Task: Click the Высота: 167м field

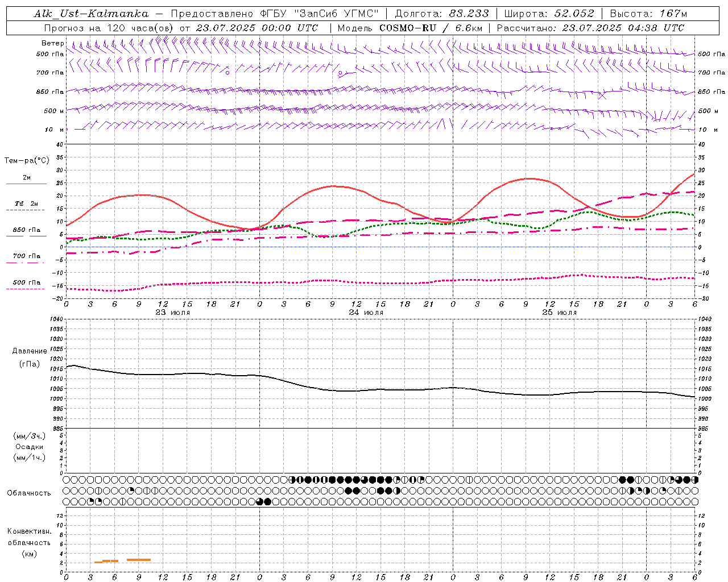Action: coord(648,14)
